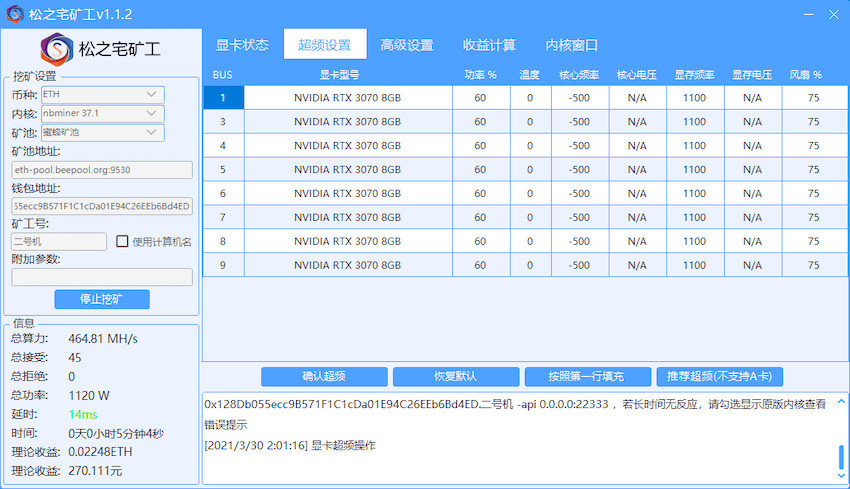
Task: Click memory voltage N/A cell in BUS 9 row
Action: 752,265
